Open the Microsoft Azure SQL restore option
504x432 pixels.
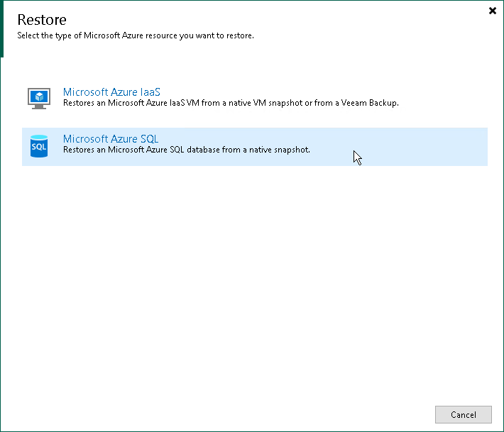point(111,139)
